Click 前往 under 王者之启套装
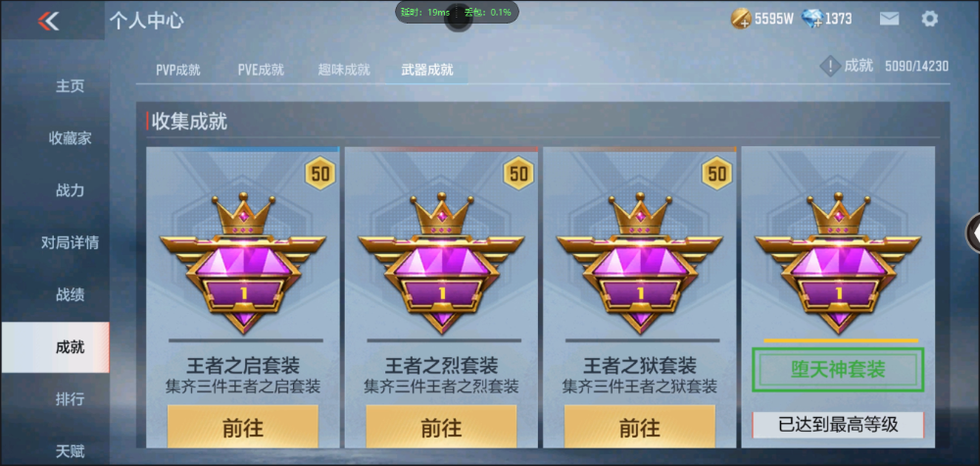Screen dimensions: 980x466 pyautogui.click(x=242, y=426)
